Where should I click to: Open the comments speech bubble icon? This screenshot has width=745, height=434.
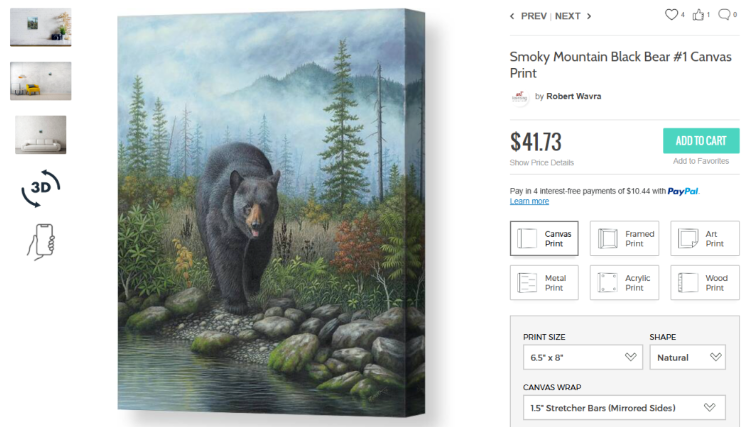[725, 15]
